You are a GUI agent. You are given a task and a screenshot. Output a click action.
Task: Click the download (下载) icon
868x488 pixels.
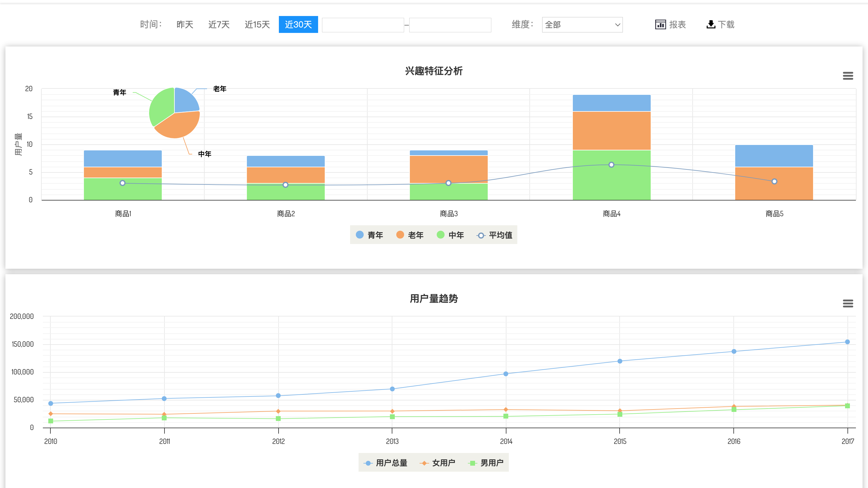[x=711, y=25]
